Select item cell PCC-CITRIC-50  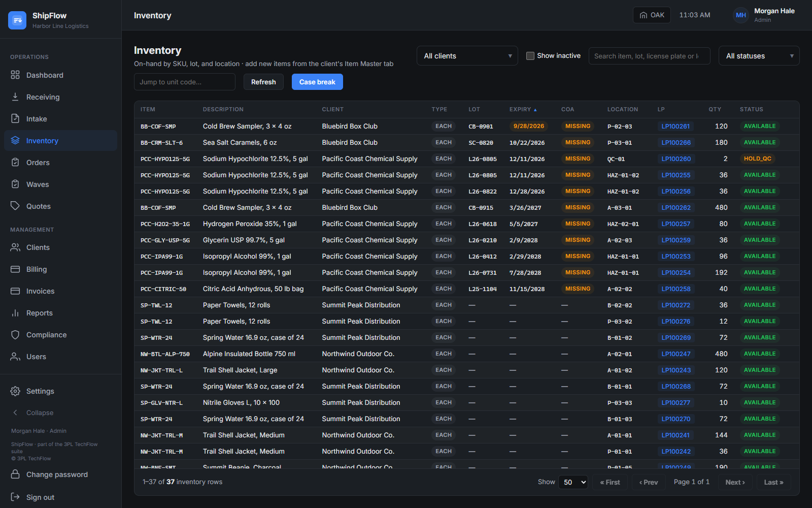click(x=163, y=289)
